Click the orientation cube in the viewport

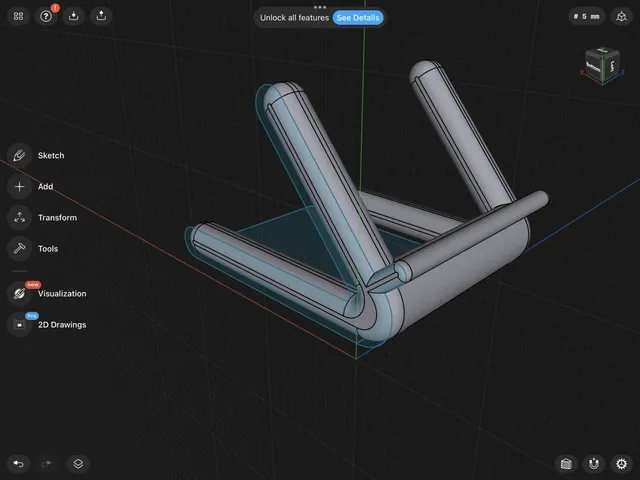tap(602, 65)
